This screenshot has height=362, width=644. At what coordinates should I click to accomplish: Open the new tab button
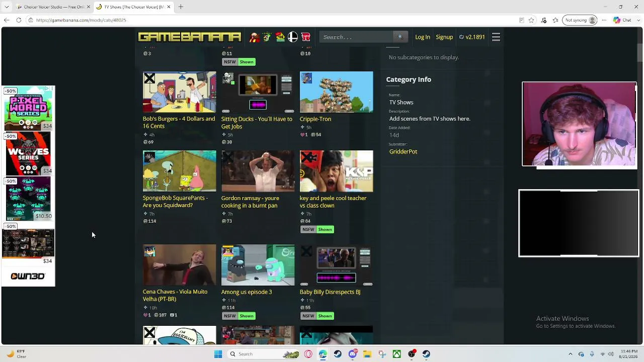181,7
